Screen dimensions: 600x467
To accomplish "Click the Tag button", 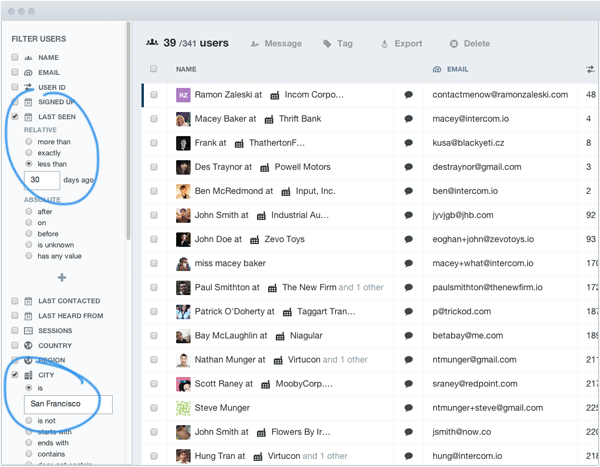I will tap(338, 44).
